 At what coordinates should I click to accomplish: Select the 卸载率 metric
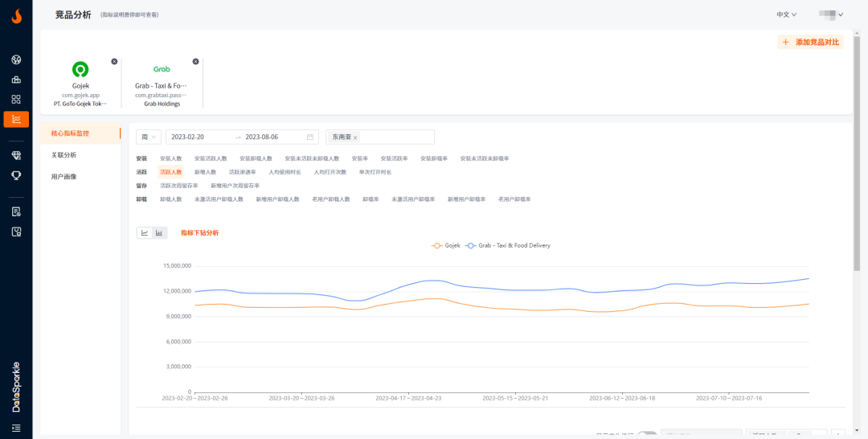(371, 199)
